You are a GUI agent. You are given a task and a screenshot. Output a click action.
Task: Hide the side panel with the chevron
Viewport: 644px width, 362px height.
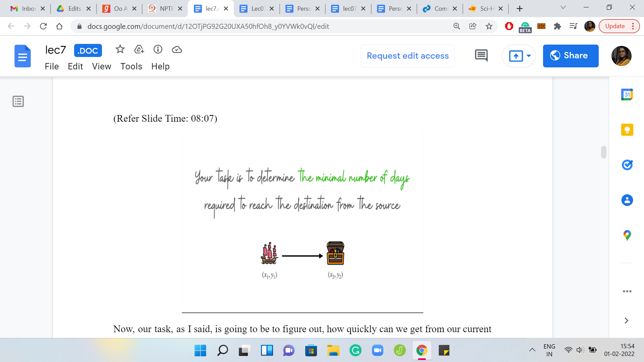point(626,321)
